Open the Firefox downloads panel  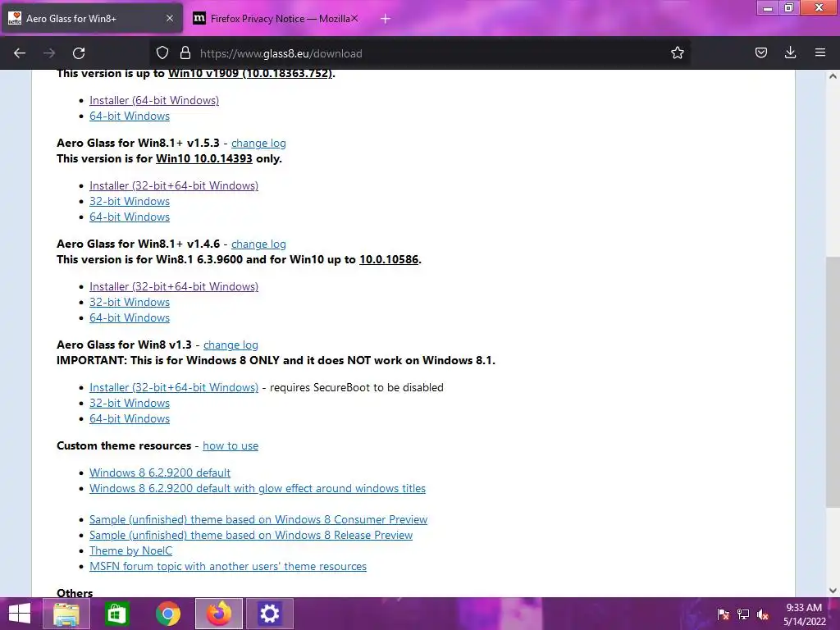coord(790,53)
